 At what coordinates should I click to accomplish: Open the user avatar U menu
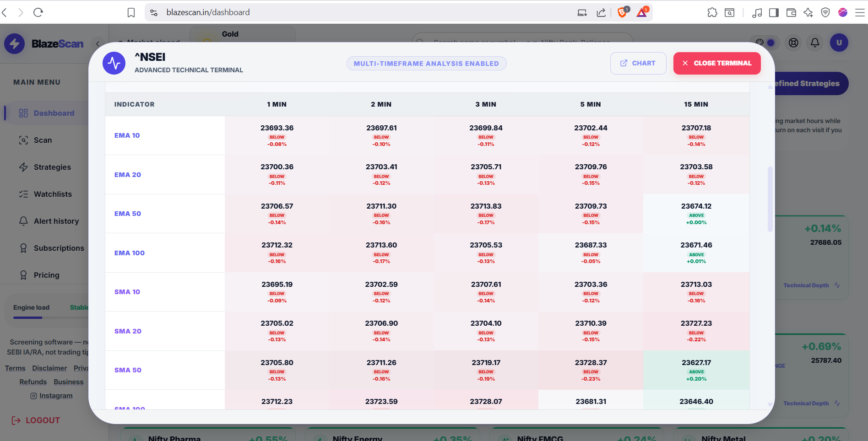(x=839, y=43)
